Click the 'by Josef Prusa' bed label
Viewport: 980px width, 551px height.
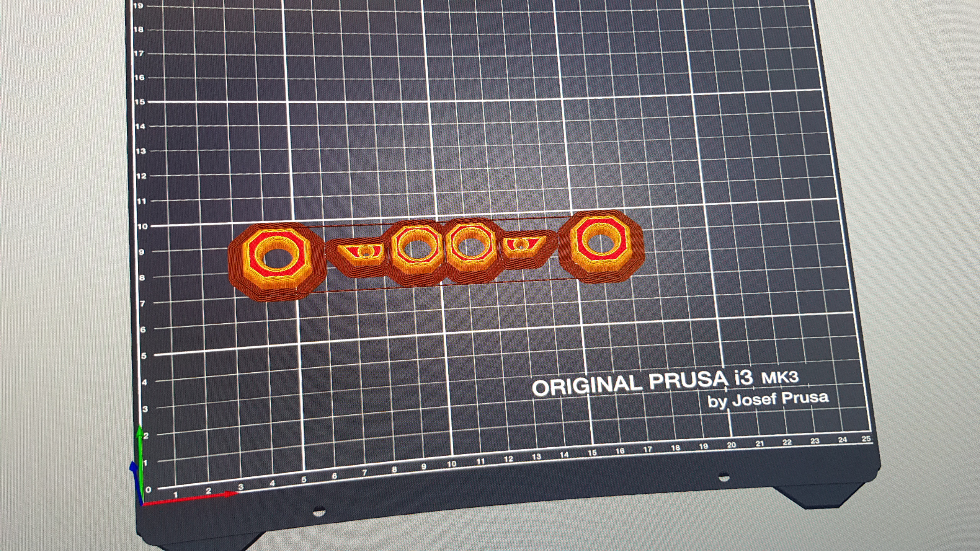click(768, 399)
